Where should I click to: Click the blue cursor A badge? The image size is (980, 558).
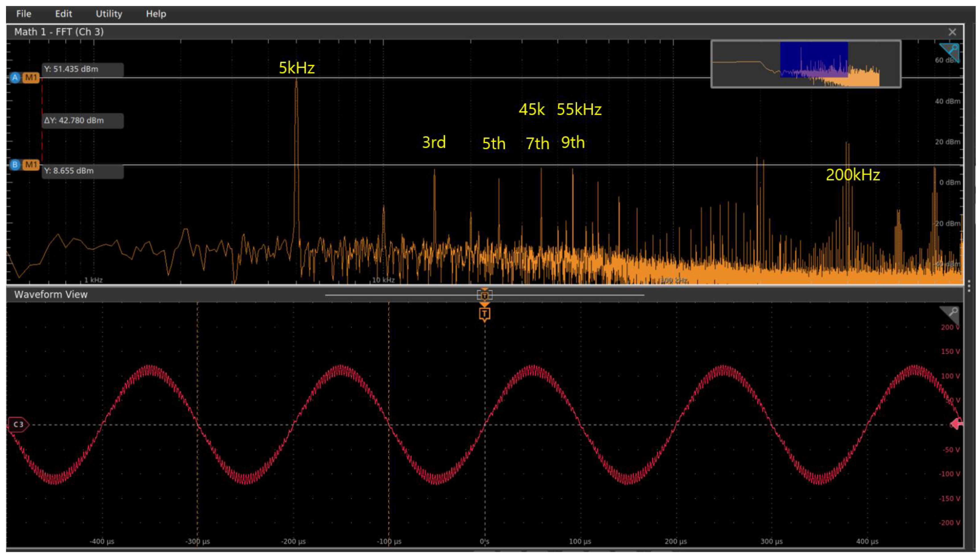[15, 78]
